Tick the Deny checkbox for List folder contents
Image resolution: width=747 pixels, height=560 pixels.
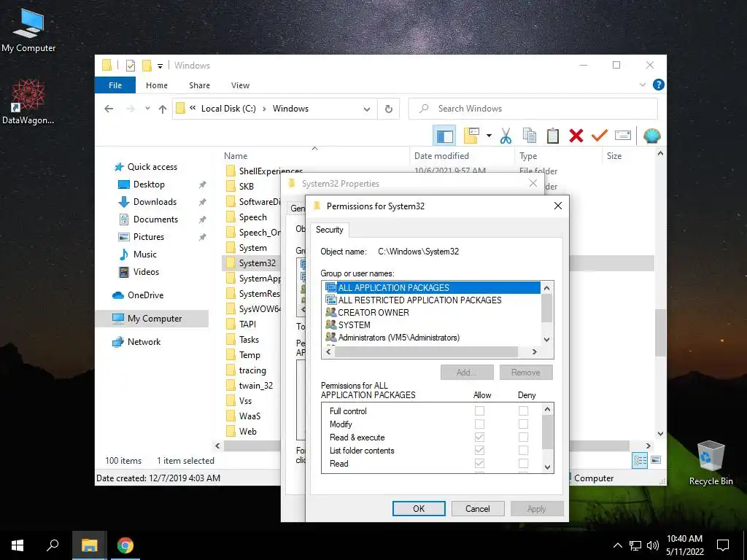[x=523, y=450]
